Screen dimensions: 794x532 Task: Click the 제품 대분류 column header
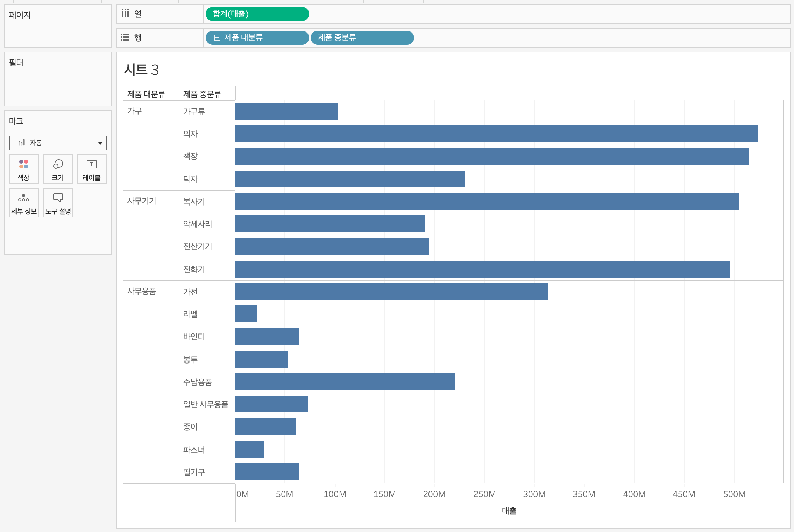[x=146, y=94]
